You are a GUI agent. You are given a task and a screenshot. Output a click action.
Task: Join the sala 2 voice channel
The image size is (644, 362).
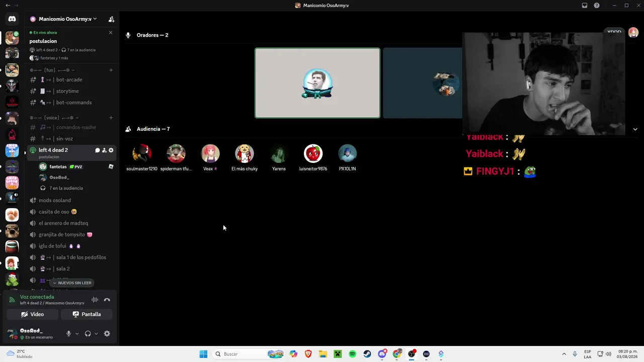pyautogui.click(x=70, y=268)
